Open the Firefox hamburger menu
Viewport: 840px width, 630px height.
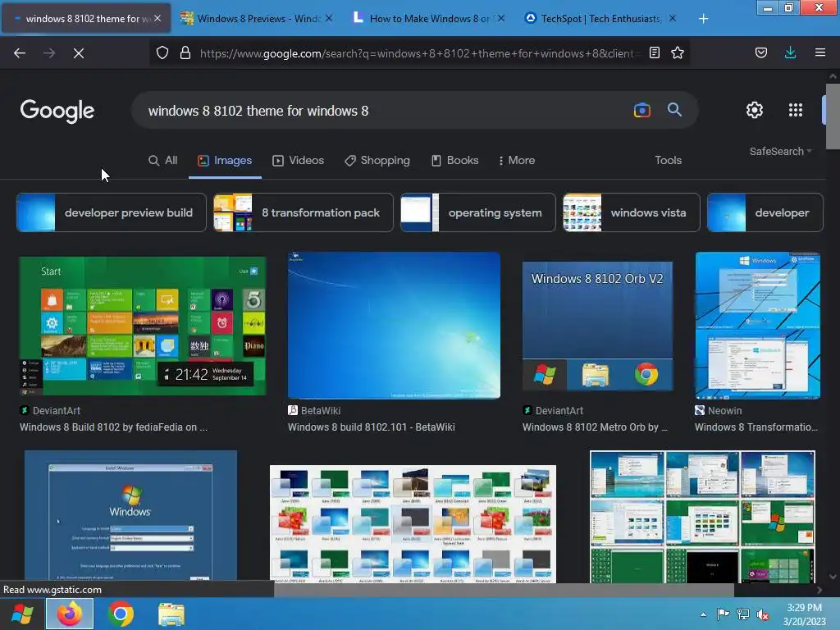pos(819,52)
